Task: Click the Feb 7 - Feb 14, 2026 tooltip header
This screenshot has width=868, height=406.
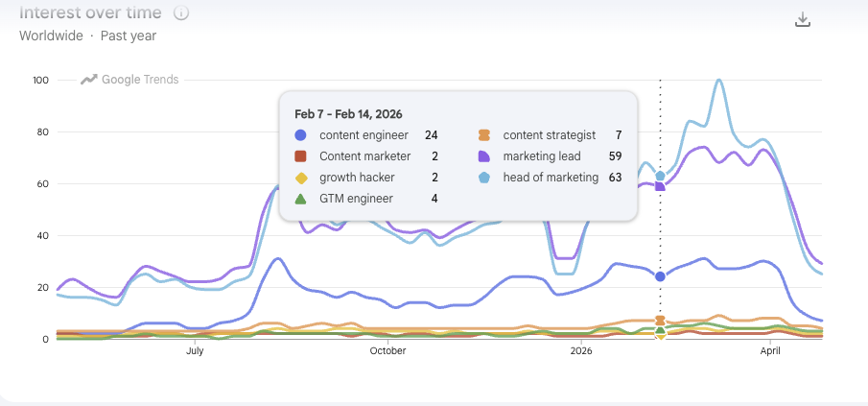Action: click(351, 113)
